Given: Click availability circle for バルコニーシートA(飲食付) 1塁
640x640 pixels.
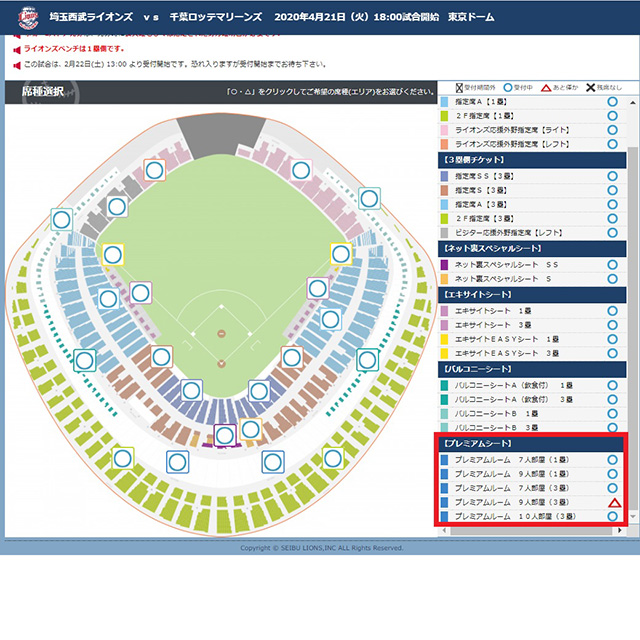Looking at the screenshot, I should pos(612,385).
